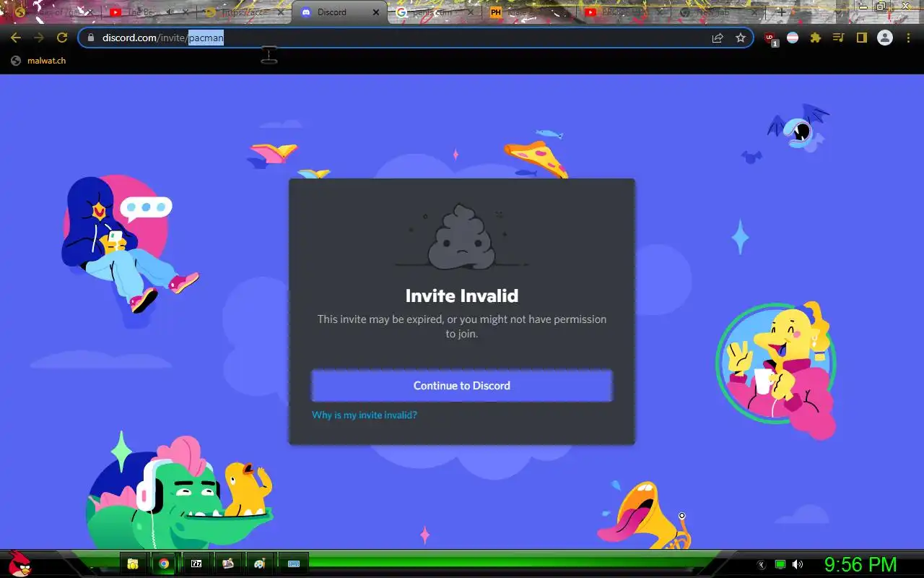
Task: Click the taskbar icon left of Paint
Action: [228, 564]
